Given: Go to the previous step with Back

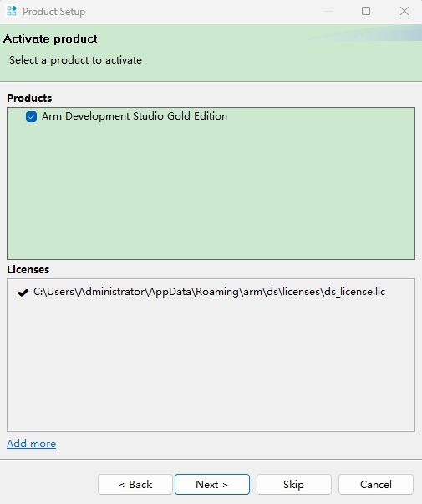Looking at the screenshot, I should [135, 485].
